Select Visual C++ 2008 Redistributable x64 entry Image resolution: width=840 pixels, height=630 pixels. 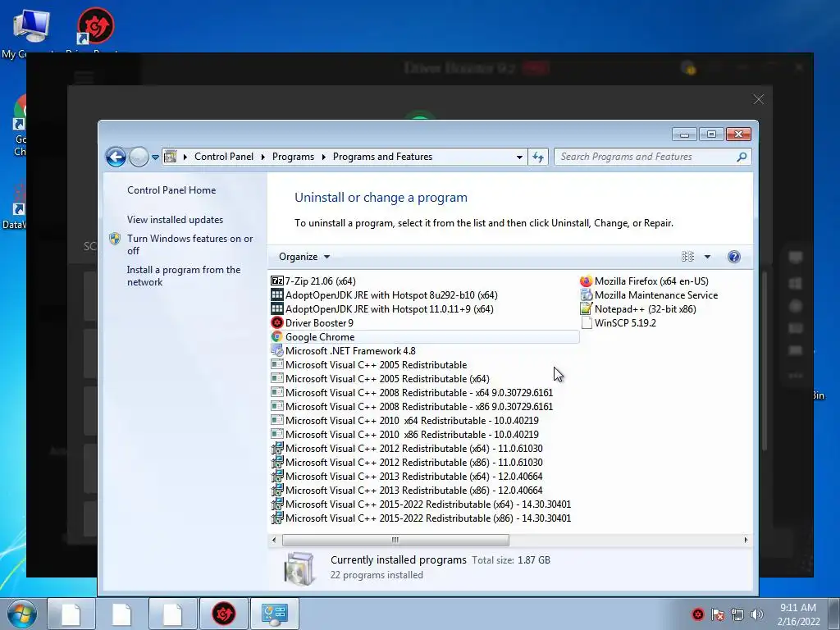pos(412,393)
